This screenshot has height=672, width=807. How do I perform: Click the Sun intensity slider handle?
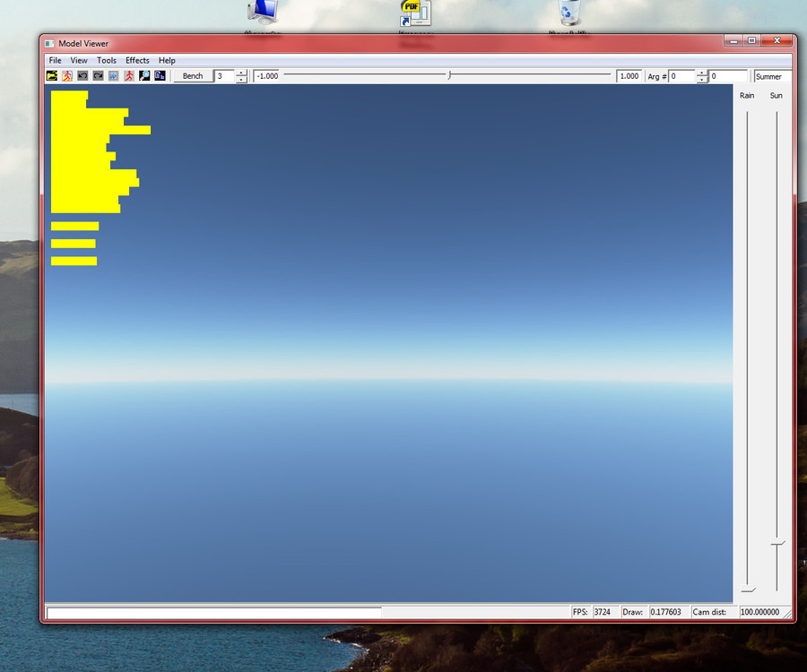pyautogui.click(x=777, y=542)
